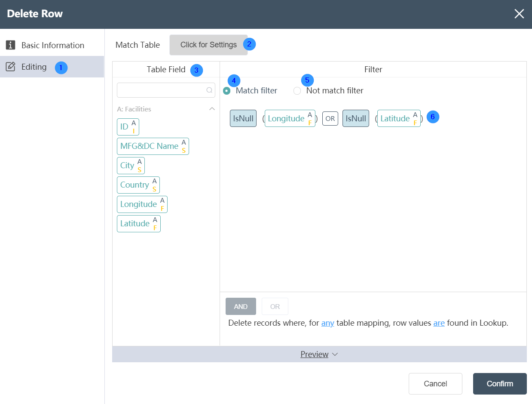The height and width of the screenshot is (404, 532).
Task: Select the City field chip
Action: click(131, 166)
